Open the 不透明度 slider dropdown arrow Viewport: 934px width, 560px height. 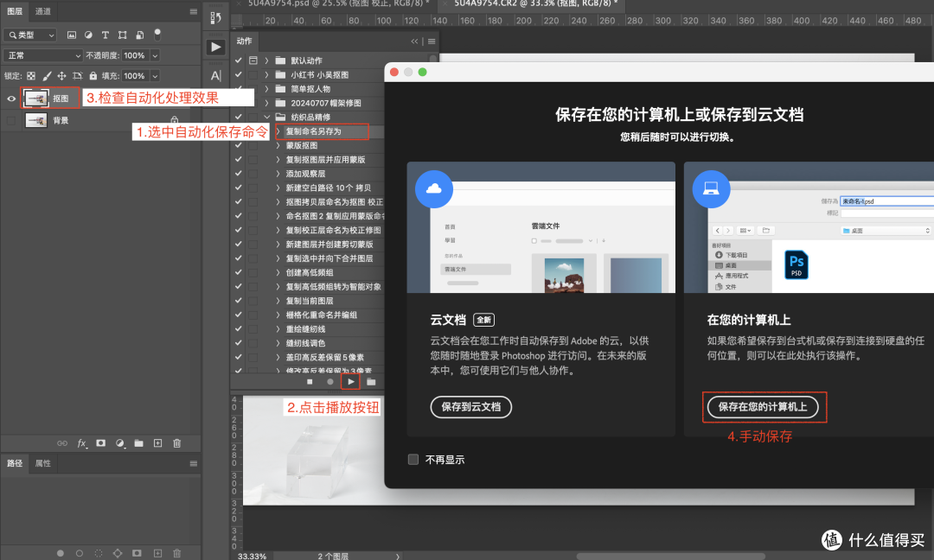point(155,55)
